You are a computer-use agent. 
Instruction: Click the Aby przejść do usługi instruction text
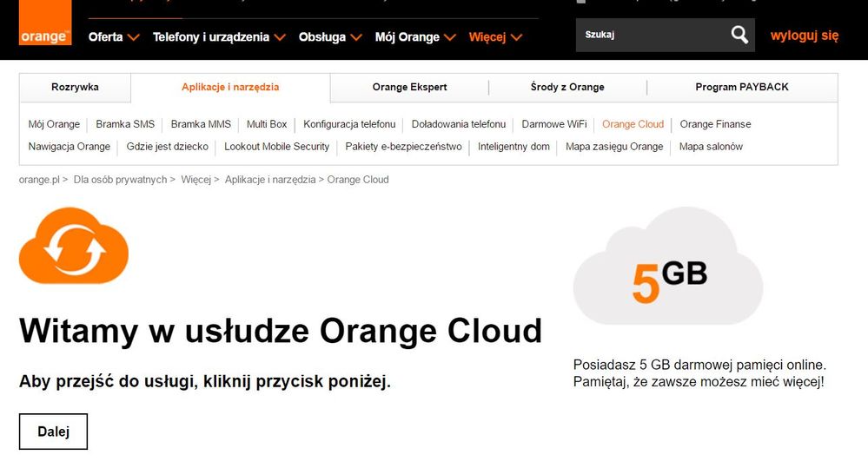[x=205, y=382]
